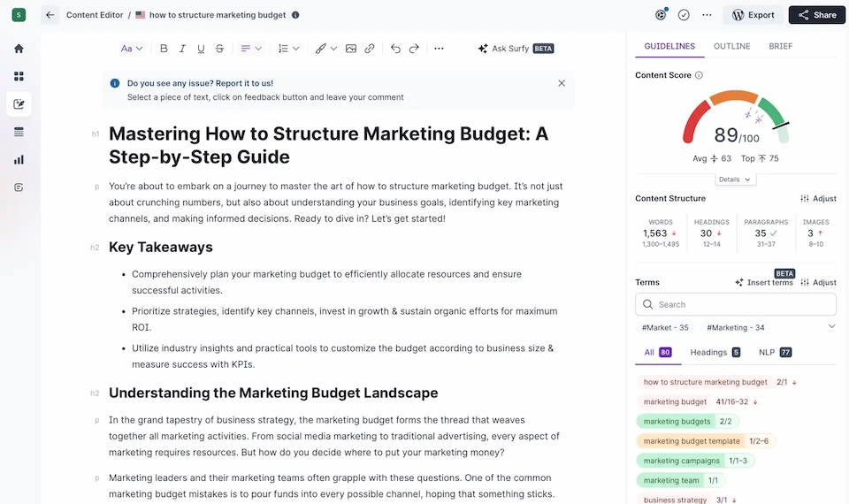Insert an image from toolbar
The image size is (849, 504).
pos(351,49)
